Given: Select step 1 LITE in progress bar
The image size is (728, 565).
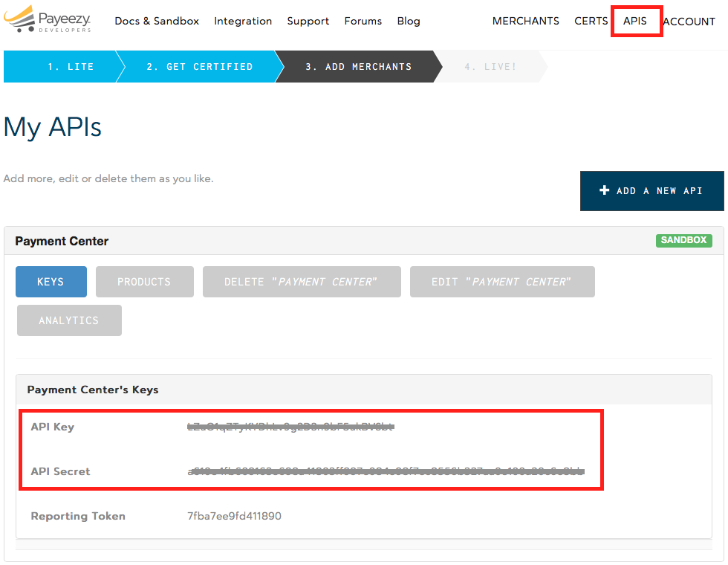Looking at the screenshot, I should click(64, 66).
